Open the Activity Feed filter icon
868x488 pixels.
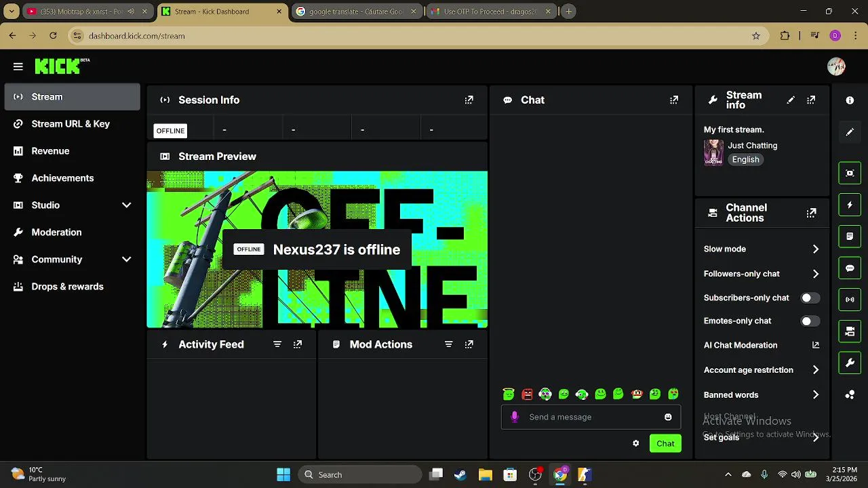point(277,344)
